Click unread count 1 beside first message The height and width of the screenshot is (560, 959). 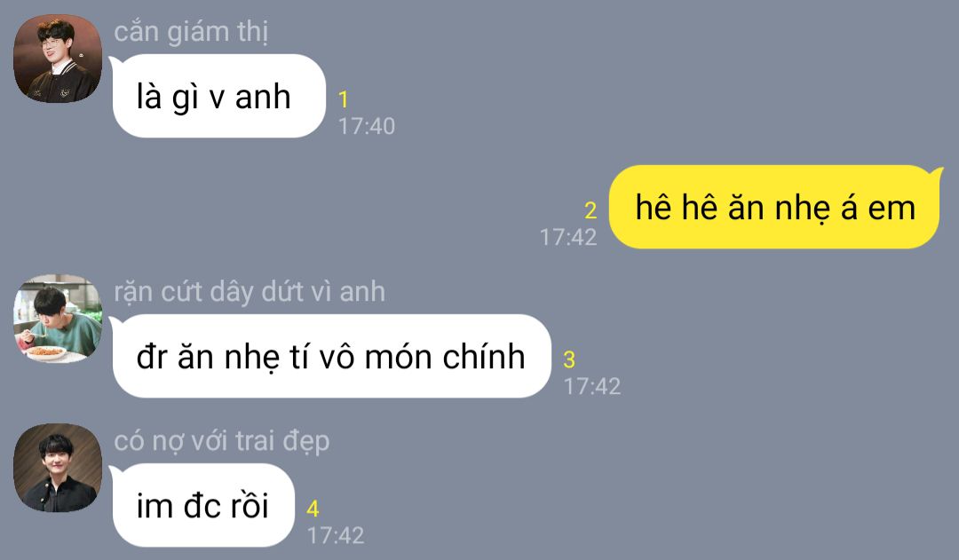pyautogui.click(x=343, y=99)
